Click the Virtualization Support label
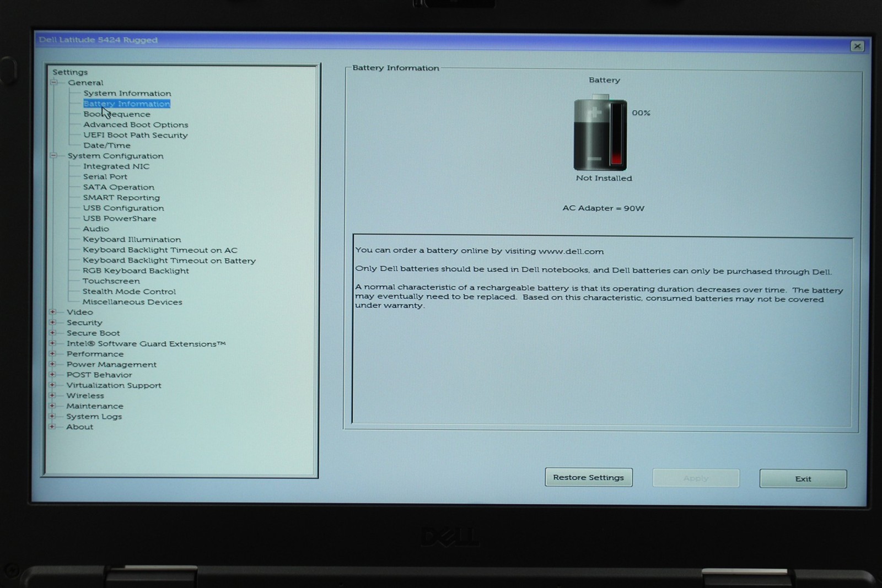 coord(114,385)
